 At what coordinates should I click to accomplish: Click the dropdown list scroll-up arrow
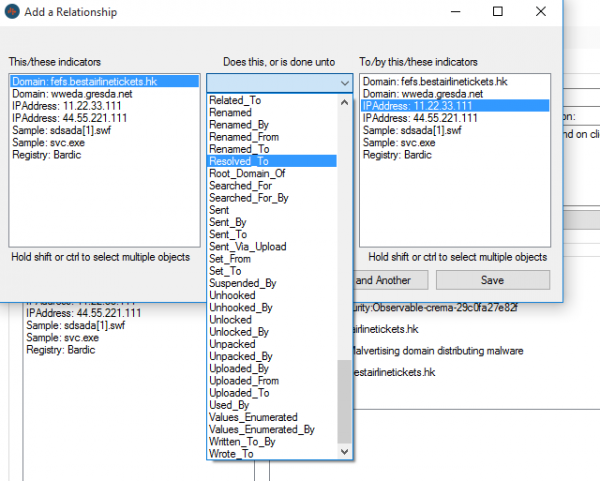click(x=344, y=102)
